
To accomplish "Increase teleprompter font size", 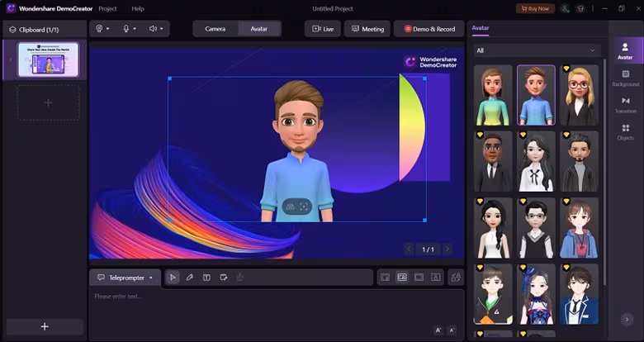I will click(438, 330).
